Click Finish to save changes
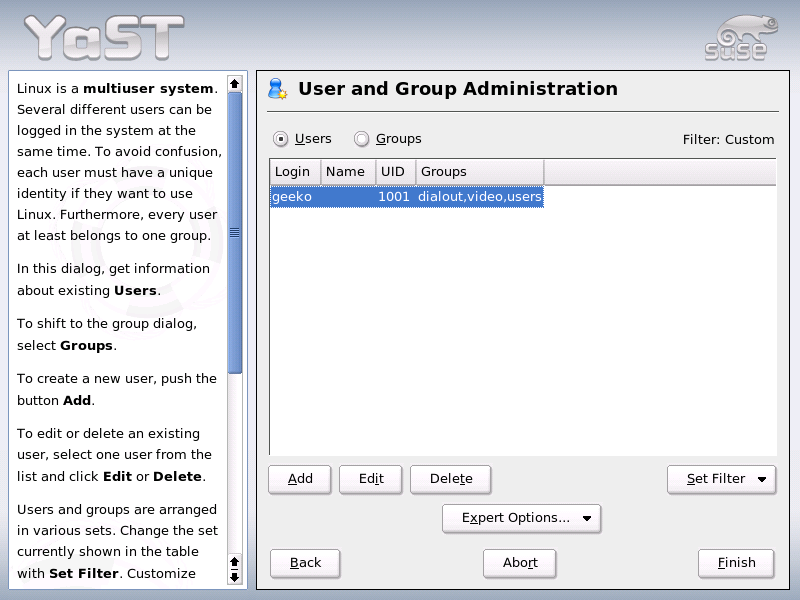 tap(736, 563)
